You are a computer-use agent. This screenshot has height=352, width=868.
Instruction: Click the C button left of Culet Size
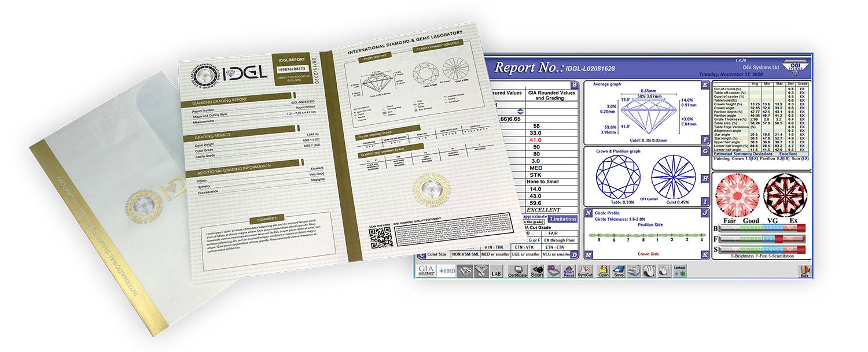[422, 255]
